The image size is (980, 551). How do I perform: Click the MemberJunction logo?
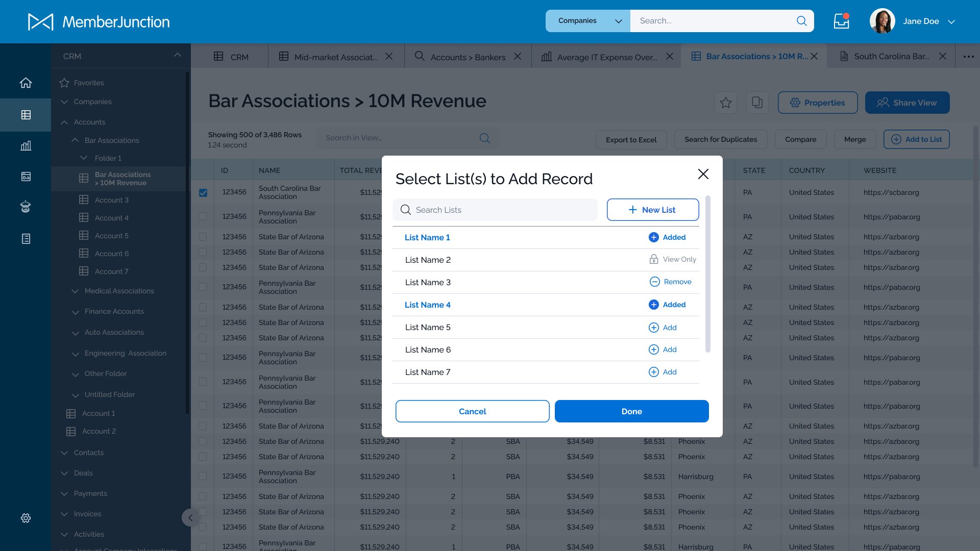tap(99, 22)
